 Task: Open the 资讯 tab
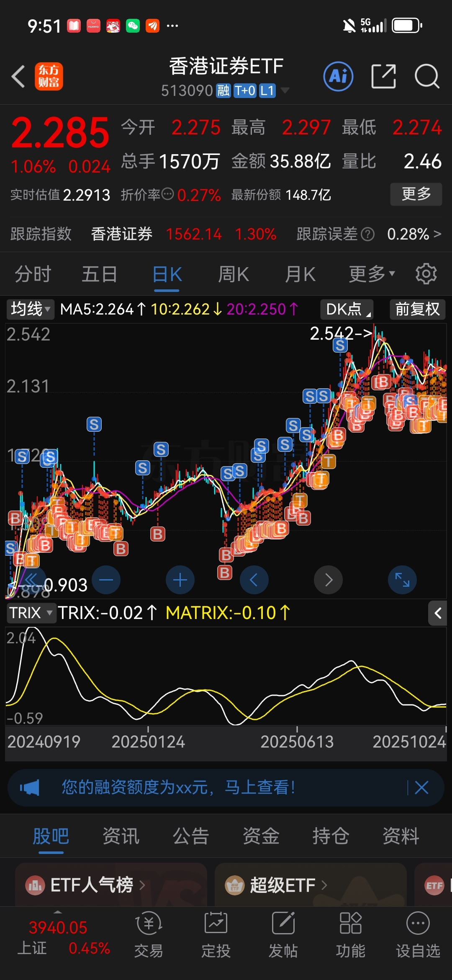pyautogui.click(x=121, y=836)
